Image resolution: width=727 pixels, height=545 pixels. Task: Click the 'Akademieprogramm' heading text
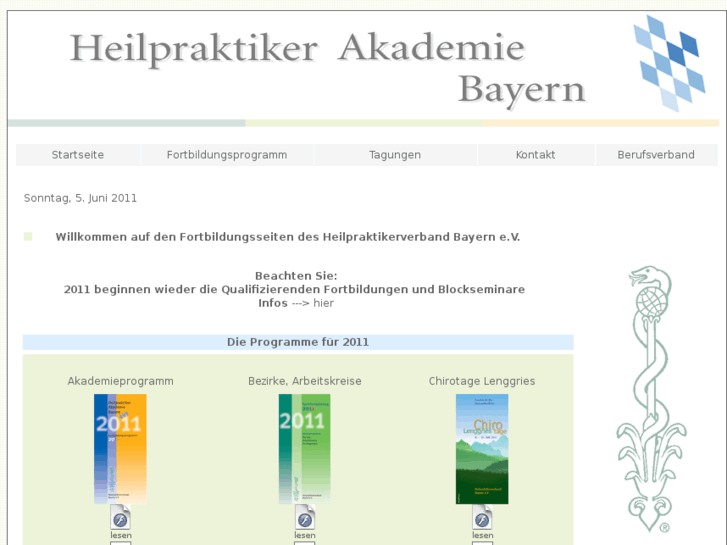[x=121, y=381]
